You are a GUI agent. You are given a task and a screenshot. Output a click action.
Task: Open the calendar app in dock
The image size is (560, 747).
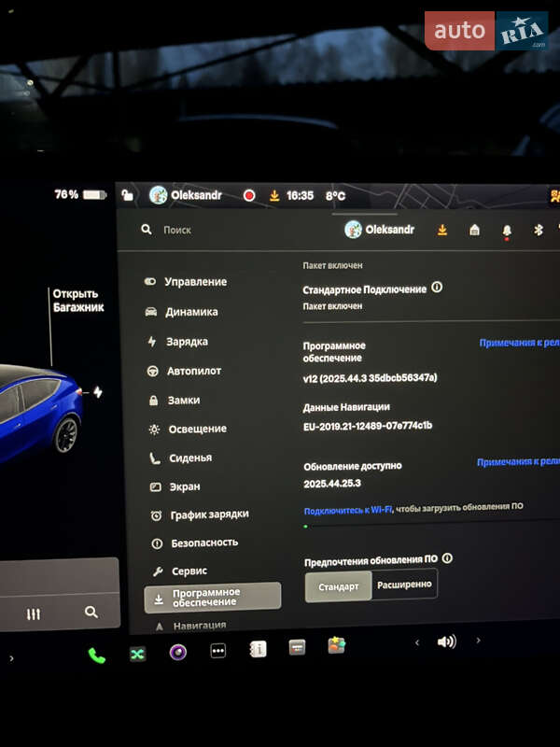click(x=297, y=647)
